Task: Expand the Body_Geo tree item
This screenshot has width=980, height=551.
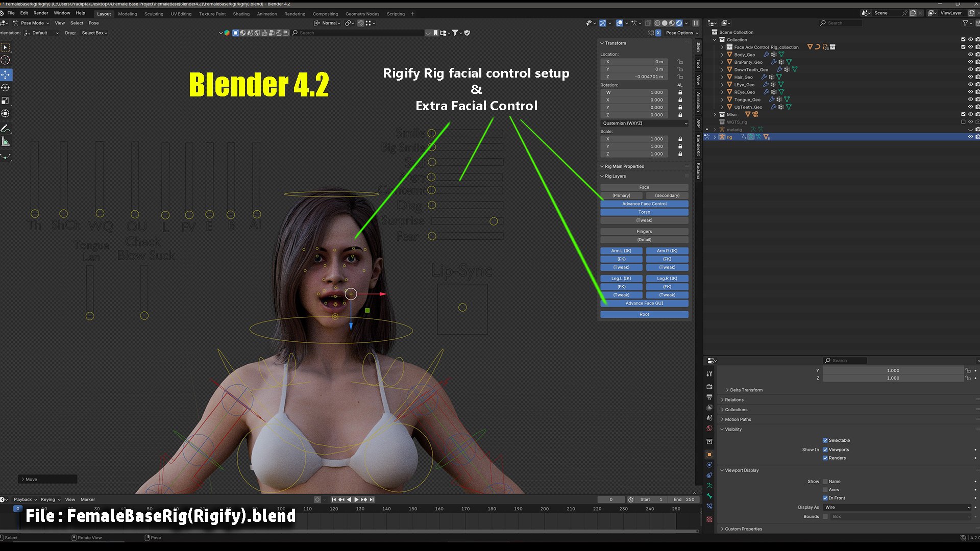Action: pos(722,55)
